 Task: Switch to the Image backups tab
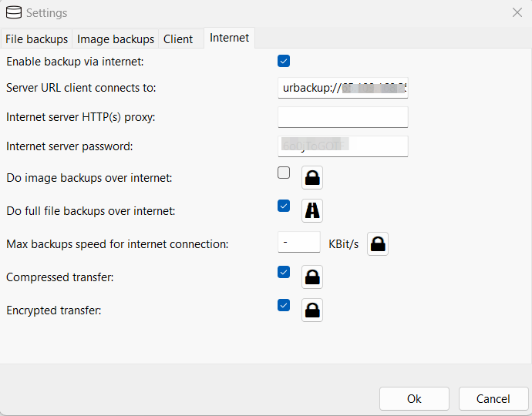[116, 39]
